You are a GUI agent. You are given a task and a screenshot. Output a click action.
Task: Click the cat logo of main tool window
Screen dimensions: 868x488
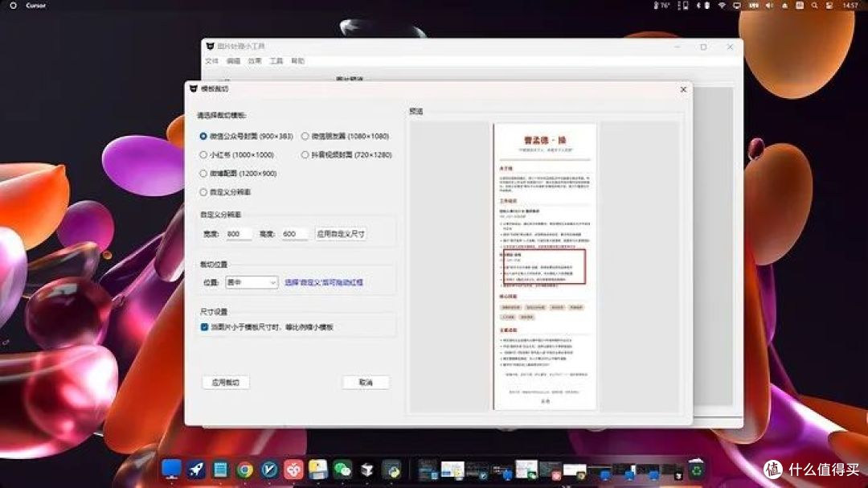click(x=210, y=46)
